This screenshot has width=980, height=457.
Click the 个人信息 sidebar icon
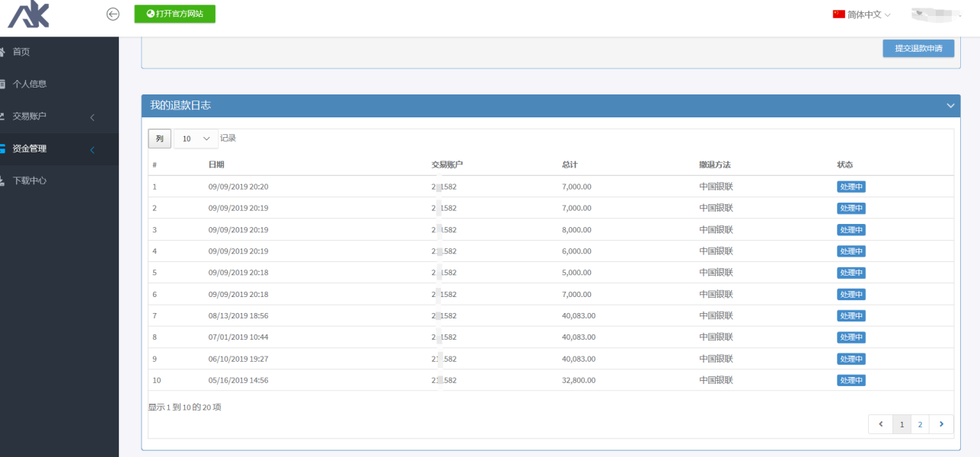(2, 84)
